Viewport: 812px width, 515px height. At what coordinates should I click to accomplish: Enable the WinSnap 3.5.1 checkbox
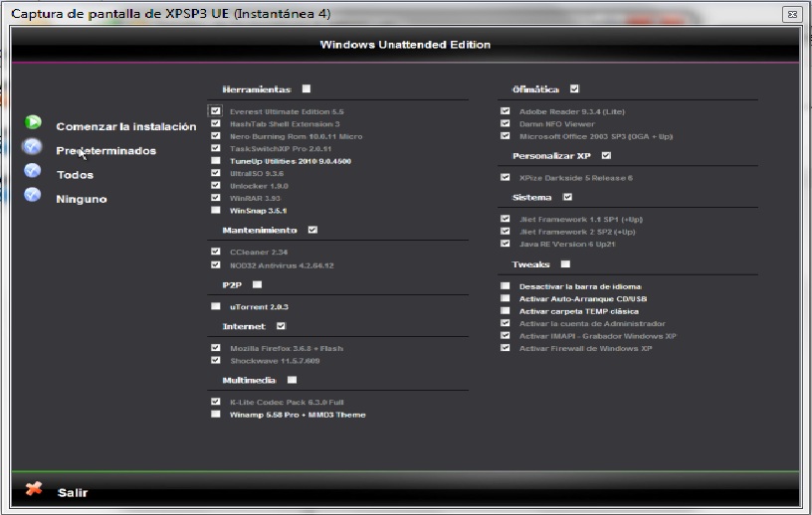tap(216, 211)
